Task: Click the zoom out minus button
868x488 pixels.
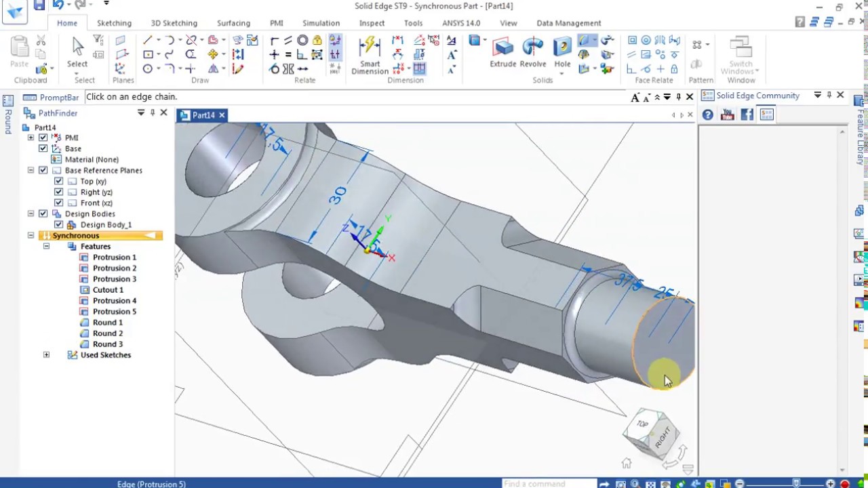Action: point(740,484)
